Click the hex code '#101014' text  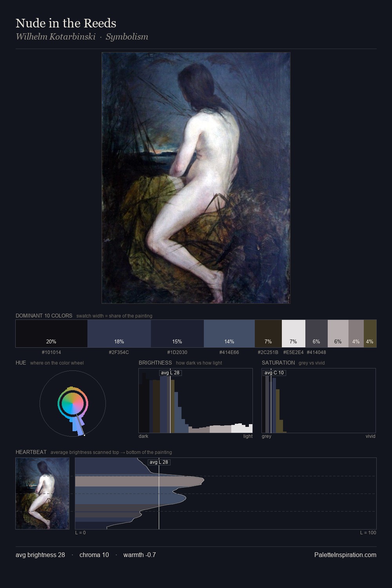coord(51,352)
